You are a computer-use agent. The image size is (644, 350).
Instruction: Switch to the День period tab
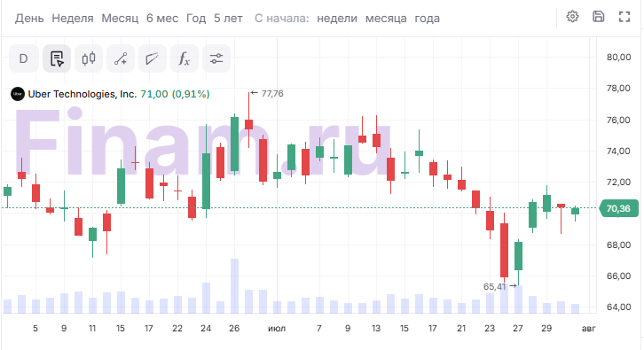pos(29,19)
